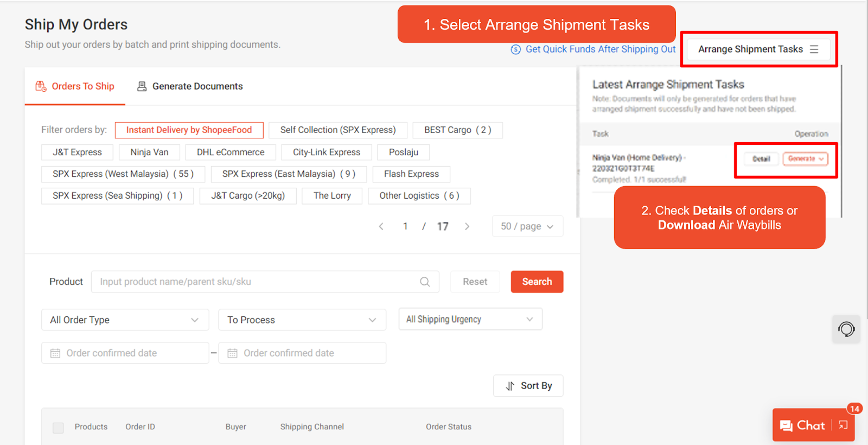Switch to Generate Documents tab
The height and width of the screenshot is (445, 868).
(190, 86)
